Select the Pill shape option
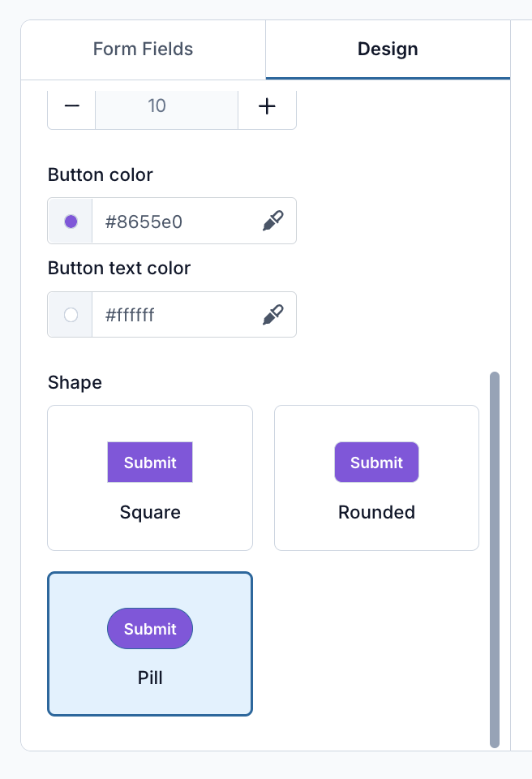 (150, 643)
